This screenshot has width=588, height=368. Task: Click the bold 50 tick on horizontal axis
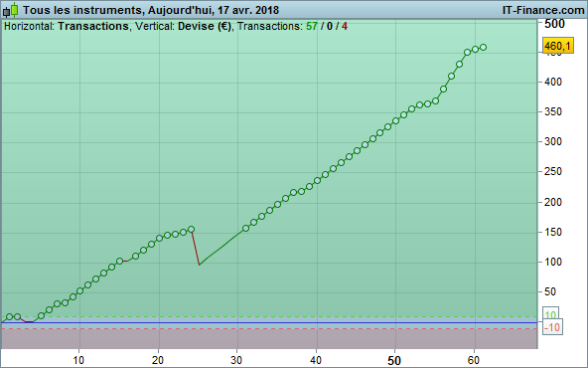[394, 361]
